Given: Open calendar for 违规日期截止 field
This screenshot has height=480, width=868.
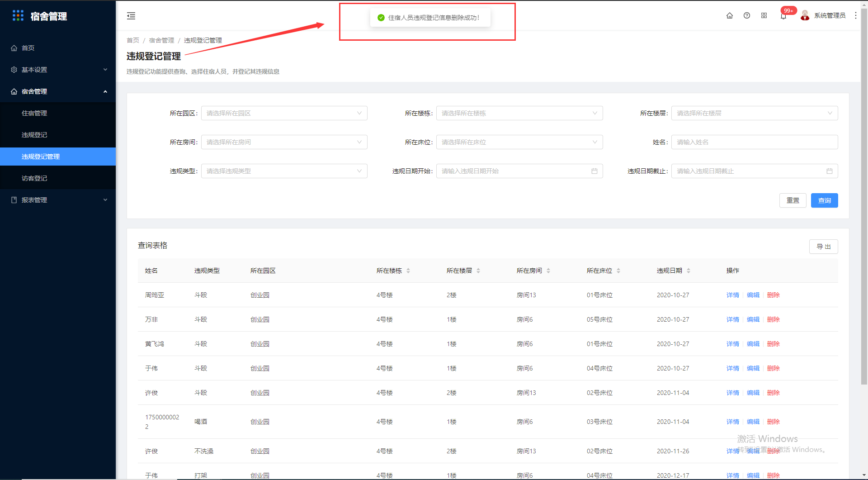Looking at the screenshot, I should tap(830, 171).
